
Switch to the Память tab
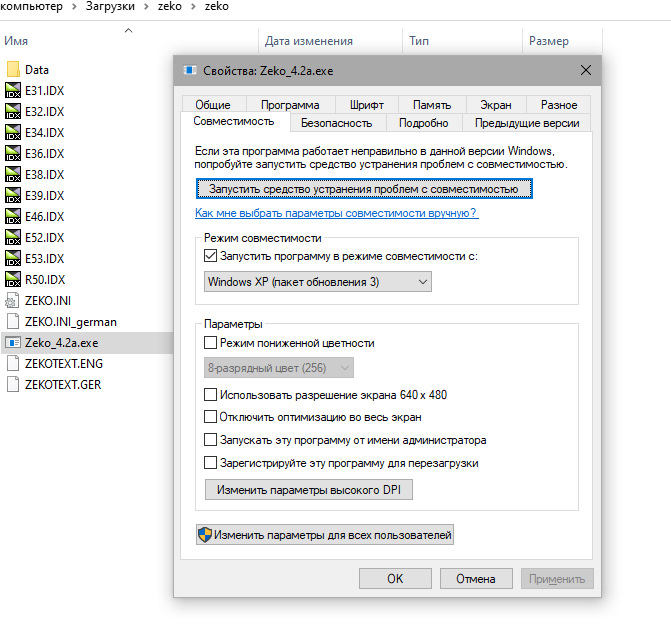click(x=432, y=105)
